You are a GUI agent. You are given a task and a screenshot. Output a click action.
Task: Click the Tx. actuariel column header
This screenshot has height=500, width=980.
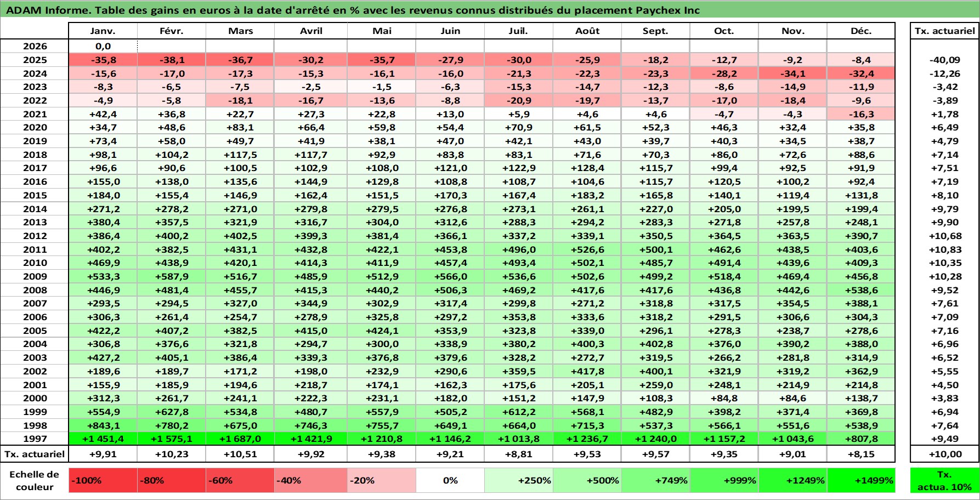(x=945, y=31)
